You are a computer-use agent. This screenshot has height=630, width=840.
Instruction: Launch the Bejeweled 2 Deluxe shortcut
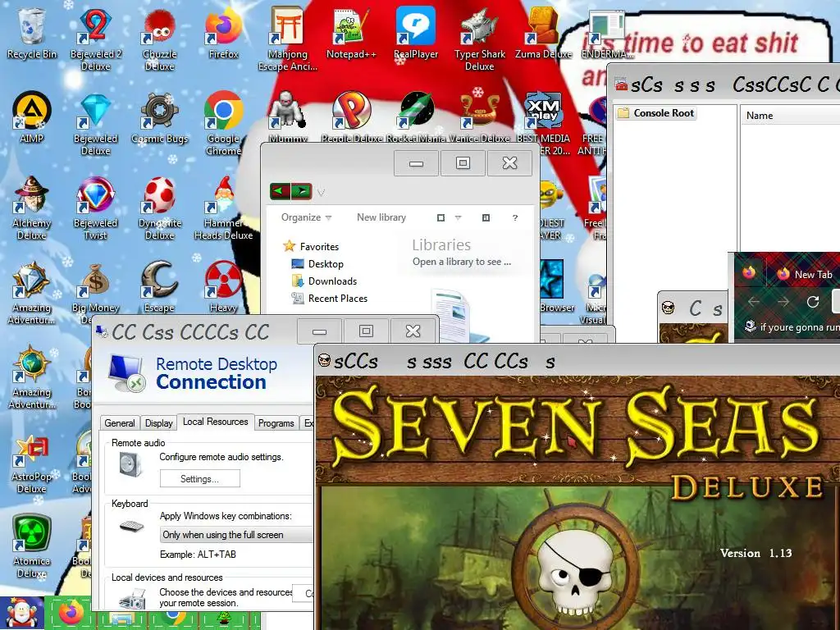[95, 39]
